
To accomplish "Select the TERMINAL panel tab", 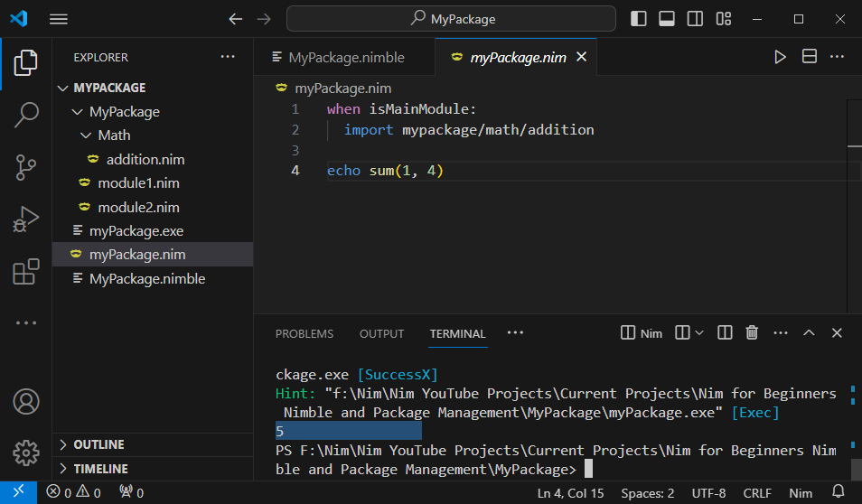I will click(x=457, y=333).
